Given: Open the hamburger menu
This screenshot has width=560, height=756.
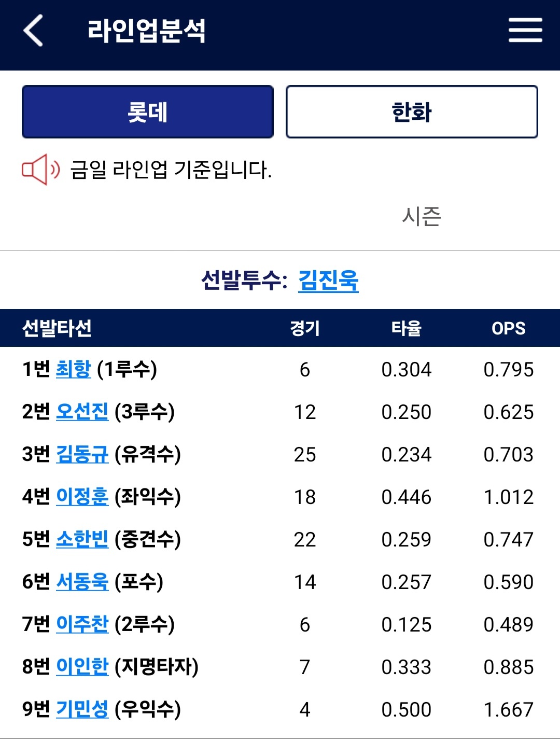Looking at the screenshot, I should click(525, 30).
